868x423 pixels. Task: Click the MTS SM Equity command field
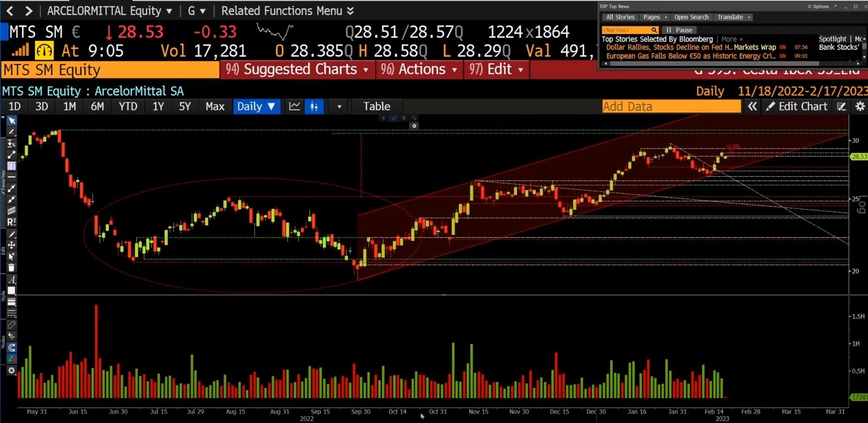click(x=110, y=70)
